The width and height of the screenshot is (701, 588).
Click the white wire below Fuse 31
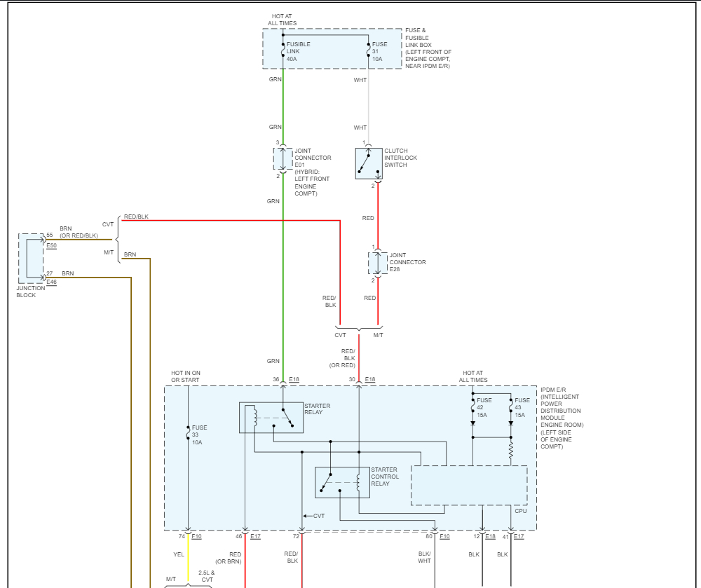(369, 107)
